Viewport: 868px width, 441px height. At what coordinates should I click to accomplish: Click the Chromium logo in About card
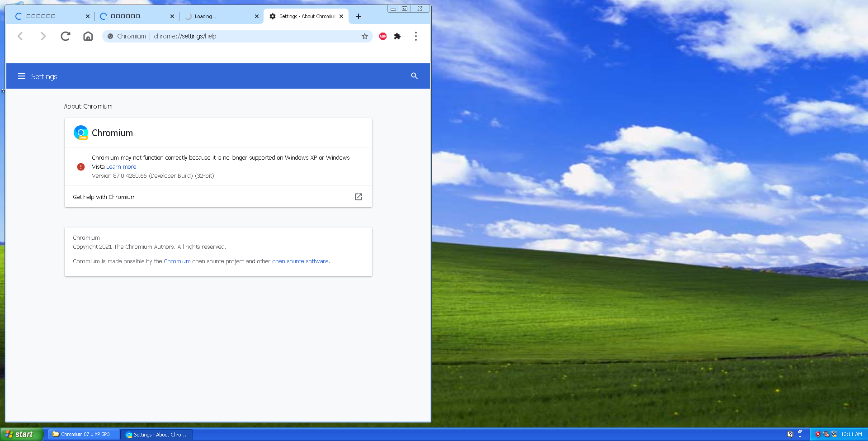[81, 133]
